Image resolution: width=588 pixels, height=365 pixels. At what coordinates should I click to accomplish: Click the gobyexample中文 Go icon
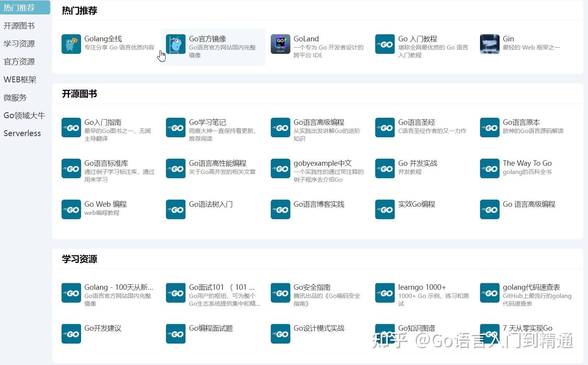(x=280, y=168)
